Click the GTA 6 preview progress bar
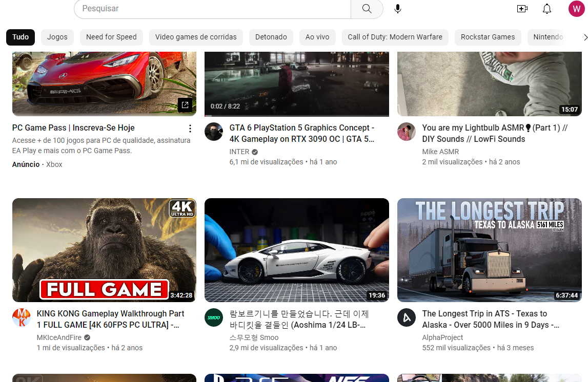588x382 pixels. [297, 115]
